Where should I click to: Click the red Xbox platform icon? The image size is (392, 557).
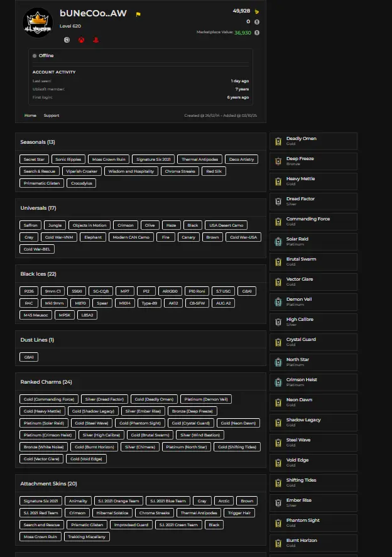click(81, 40)
